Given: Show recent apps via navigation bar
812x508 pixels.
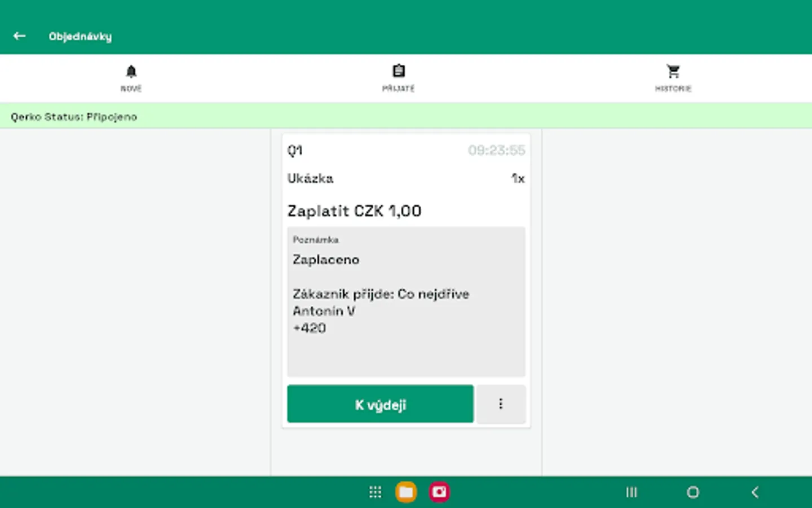Looking at the screenshot, I should point(632,492).
